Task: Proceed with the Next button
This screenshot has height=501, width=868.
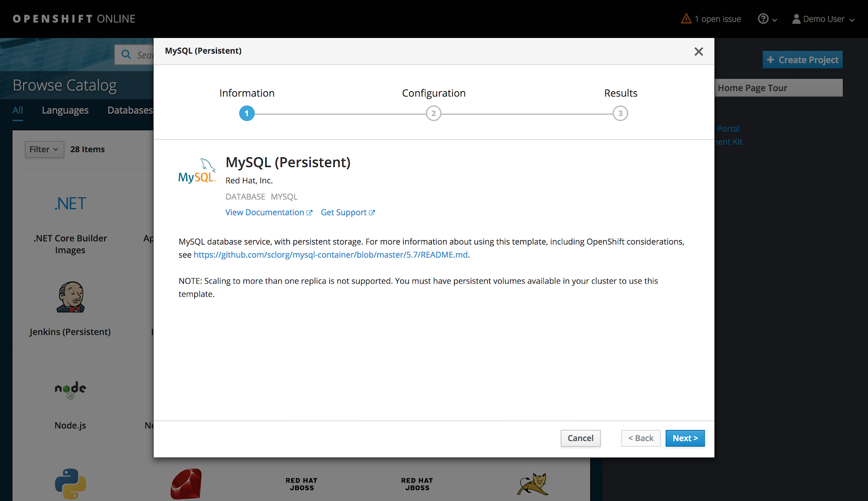Action: [685, 438]
